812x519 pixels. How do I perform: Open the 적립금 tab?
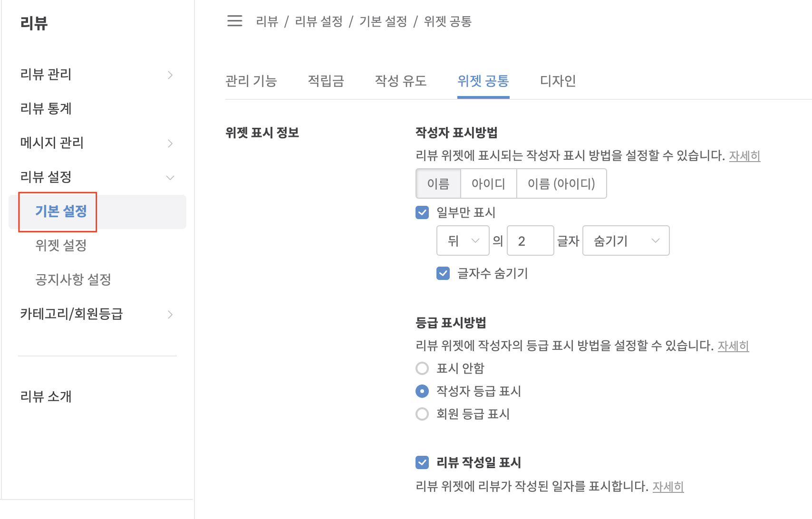click(x=326, y=81)
